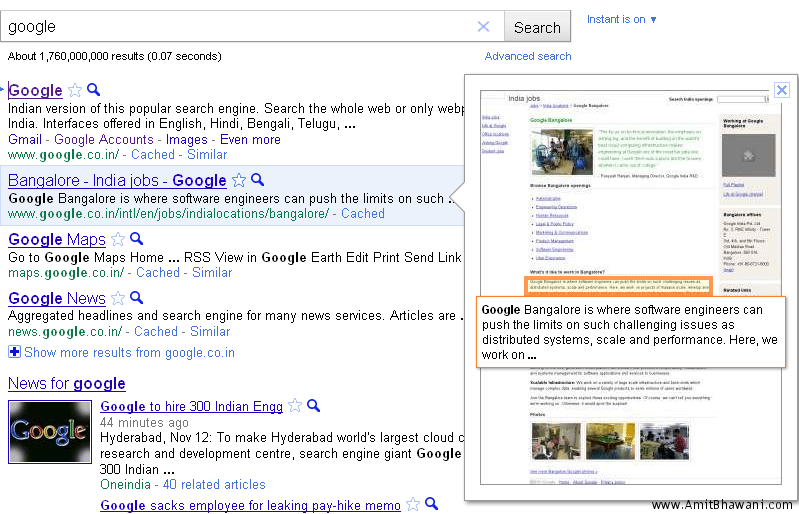
Task: Open instant preview magnifier for Google result
Action: 94,90
